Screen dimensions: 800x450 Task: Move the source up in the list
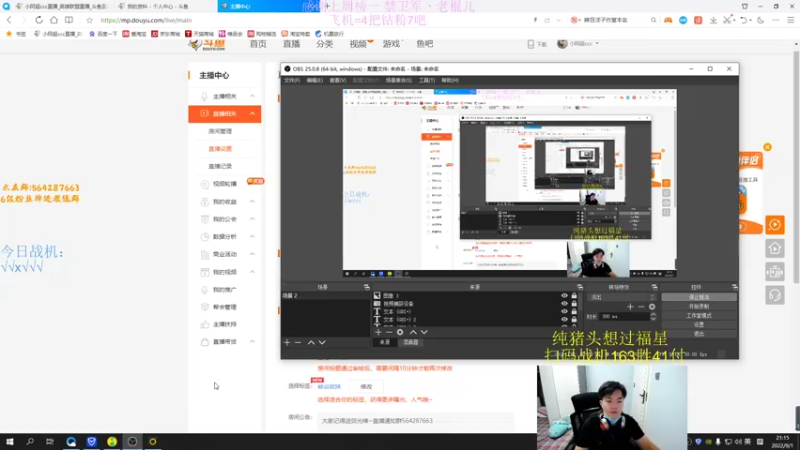point(413,332)
